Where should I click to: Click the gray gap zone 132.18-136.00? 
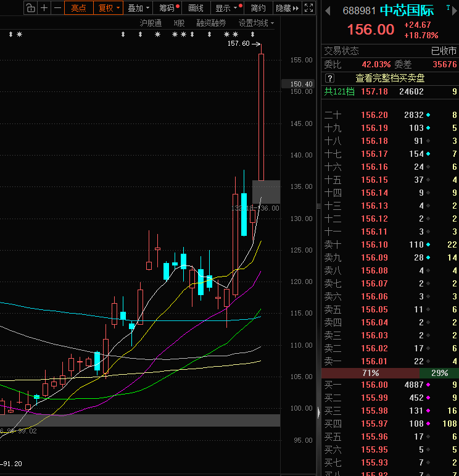pos(266,192)
